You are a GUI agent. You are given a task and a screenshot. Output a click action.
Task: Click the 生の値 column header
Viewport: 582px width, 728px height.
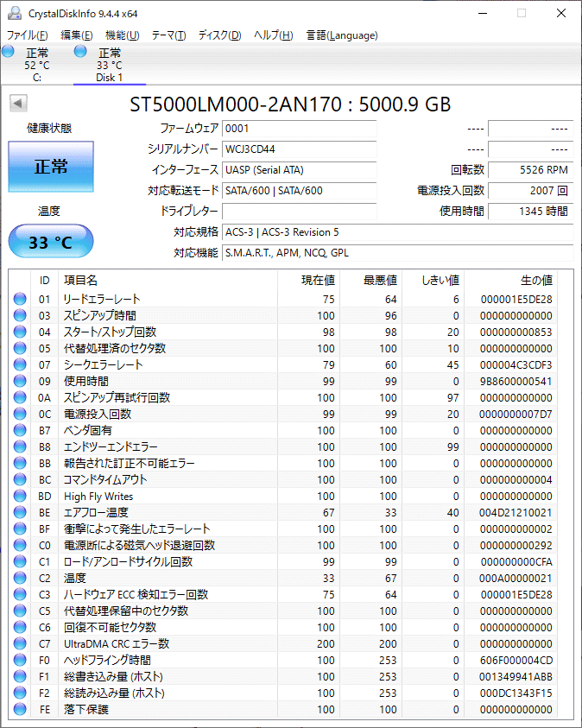tap(535, 281)
